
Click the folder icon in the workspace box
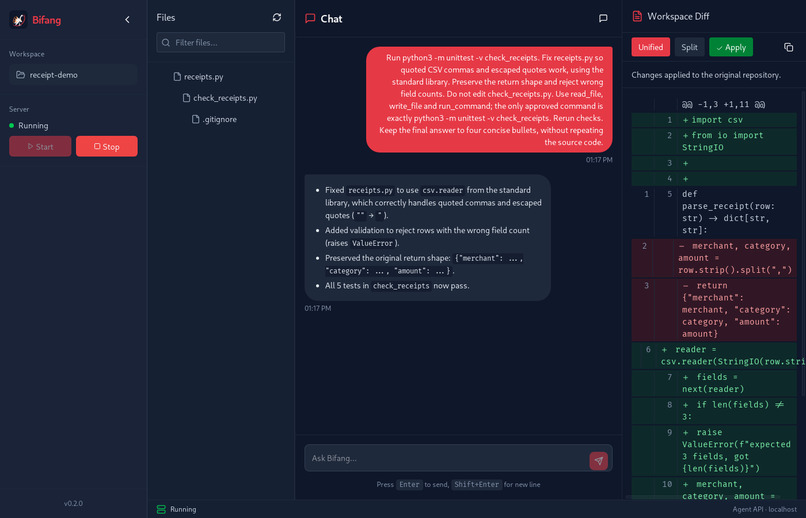coord(20,75)
